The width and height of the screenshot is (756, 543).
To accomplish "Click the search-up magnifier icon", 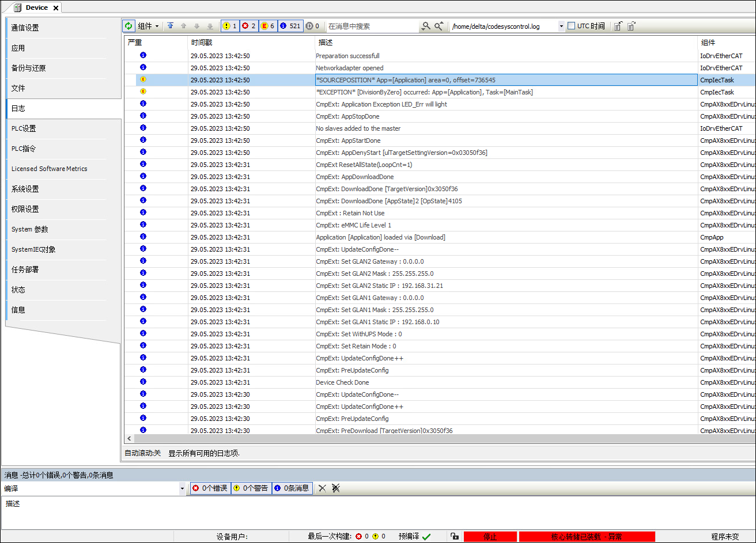I will [x=439, y=26].
